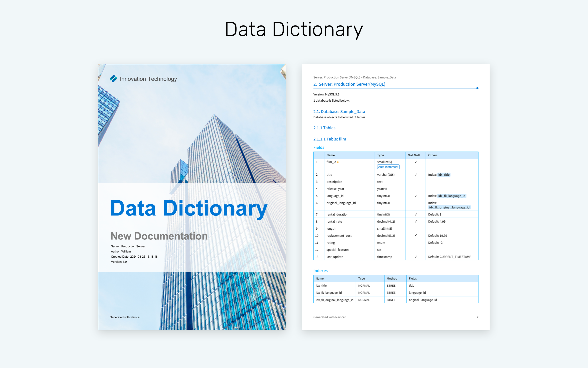The image size is (588, 368).
Task: Click the breadcrumb text at page top
Action: pyautogui.click(x=354, y=77)
